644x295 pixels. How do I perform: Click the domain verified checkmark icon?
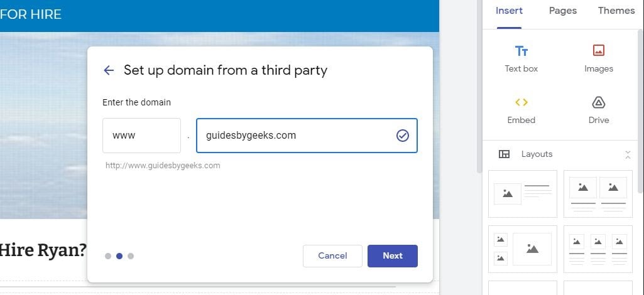pos(403,136)
